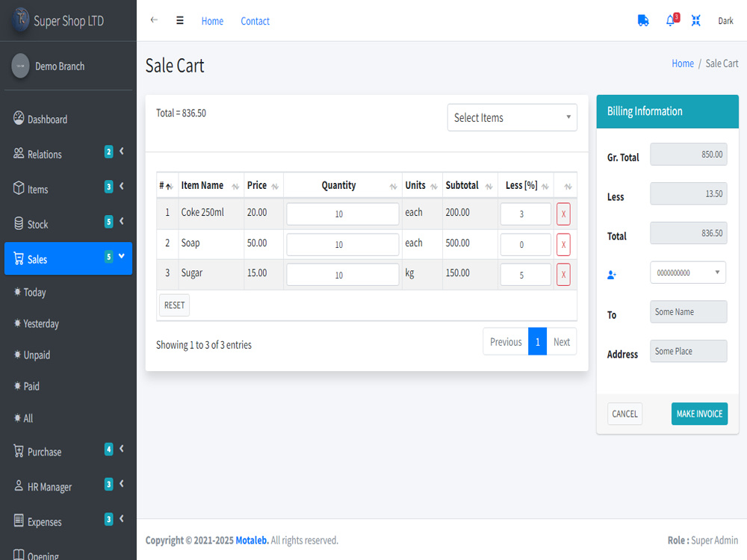Click the Items badge showing 3
Screen dimensions: 747x560
[x=108, y=187]
